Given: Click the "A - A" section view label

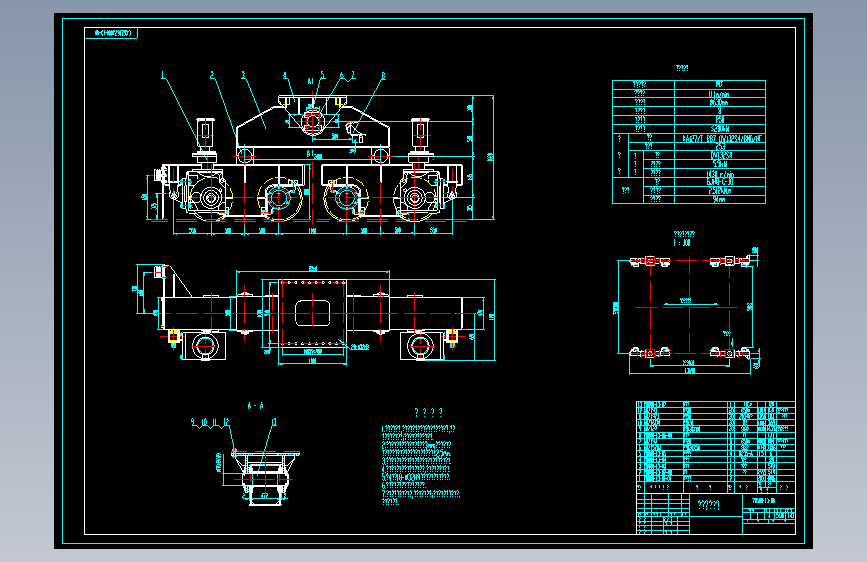Looking at the screenshot, I should 255,405.
